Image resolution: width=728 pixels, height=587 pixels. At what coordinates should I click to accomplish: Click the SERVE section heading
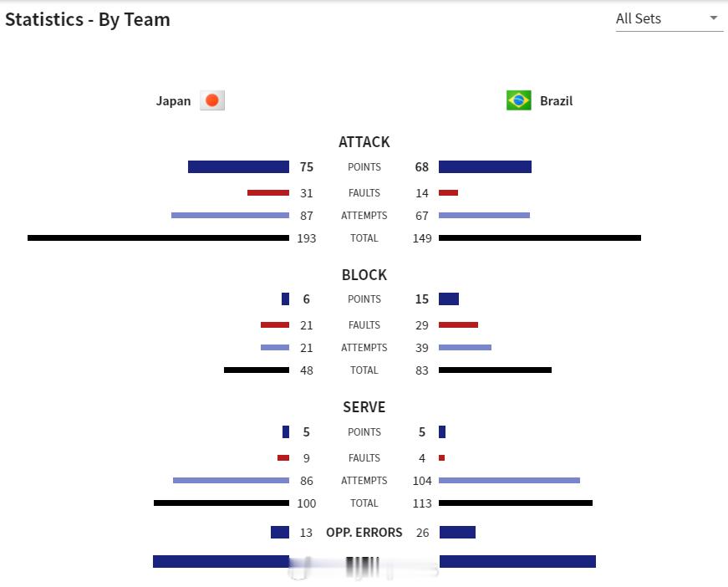click(364, 407)
